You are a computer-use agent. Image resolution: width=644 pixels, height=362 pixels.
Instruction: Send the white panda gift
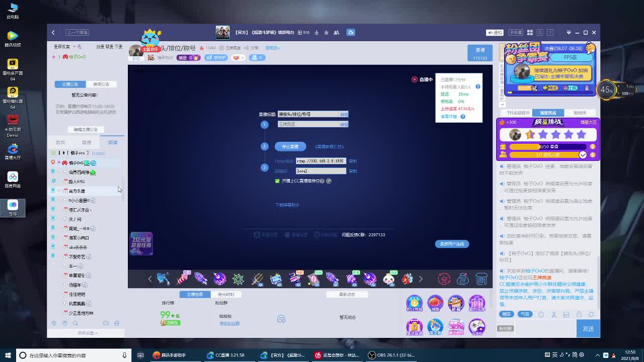(x=389, y=279)
